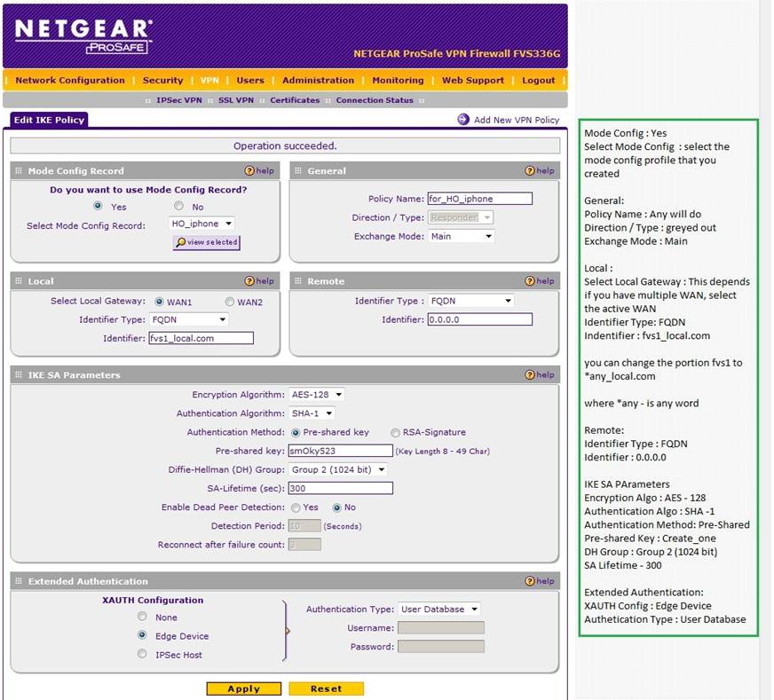
Task: Go to the Connection Status submenu
Action: (x=375, y=100)
